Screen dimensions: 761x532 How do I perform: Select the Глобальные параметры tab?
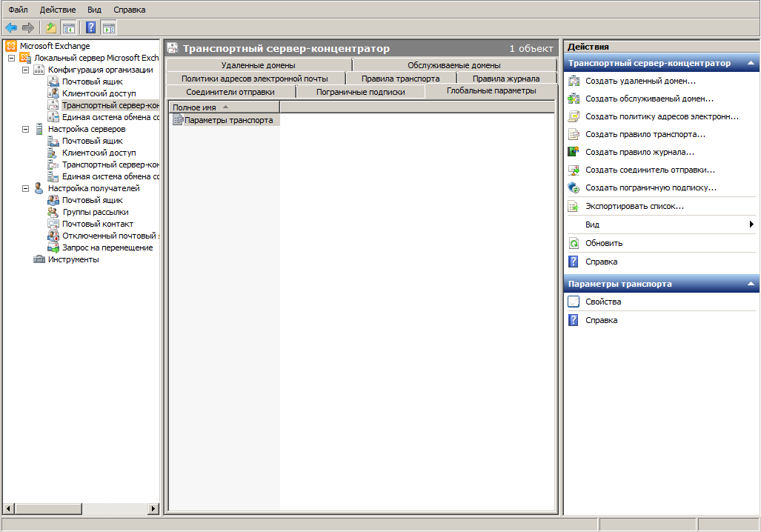[x=491, y=91]
